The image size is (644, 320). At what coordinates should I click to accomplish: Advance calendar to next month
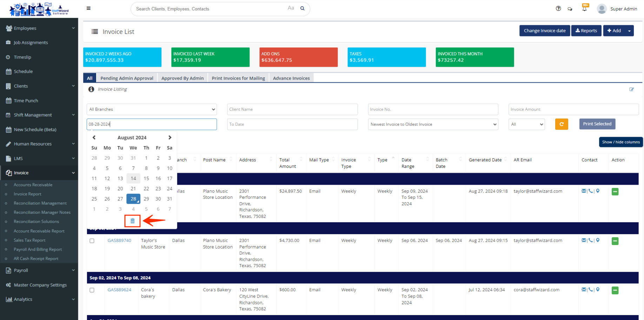point(170,137)
